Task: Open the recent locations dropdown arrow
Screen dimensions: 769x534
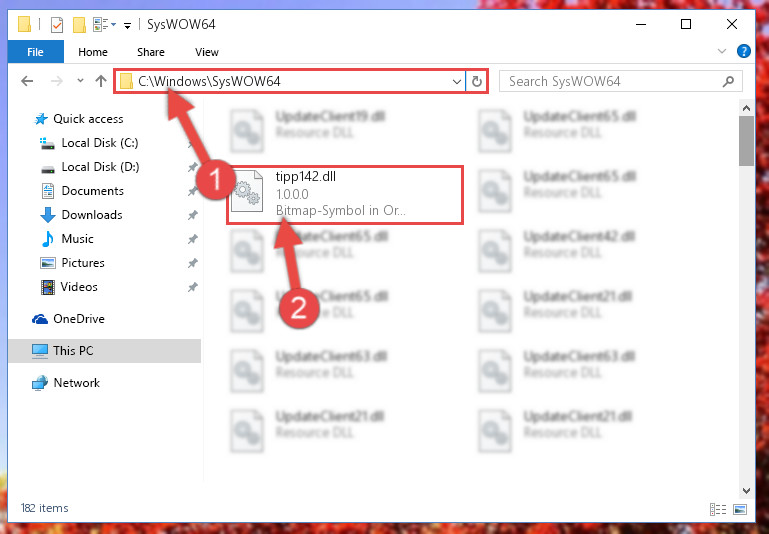Action: [x=80, y=80]
